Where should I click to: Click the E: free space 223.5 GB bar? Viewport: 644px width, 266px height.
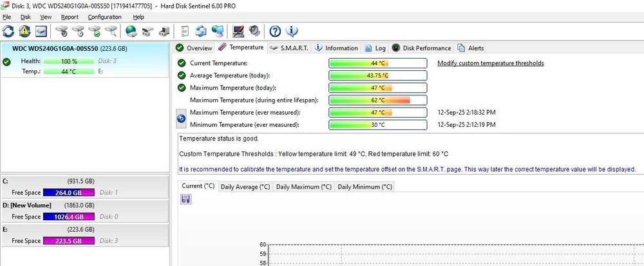(69, 241)
